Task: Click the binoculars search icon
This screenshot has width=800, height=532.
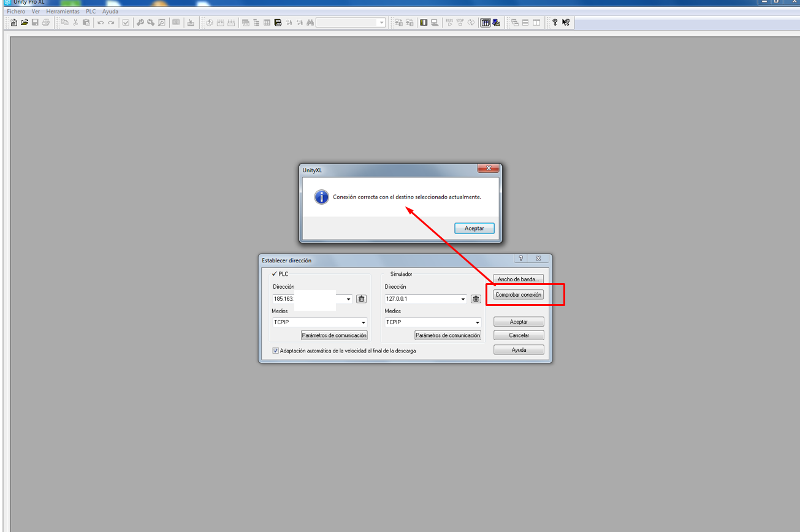Action: tap(310, 23)
